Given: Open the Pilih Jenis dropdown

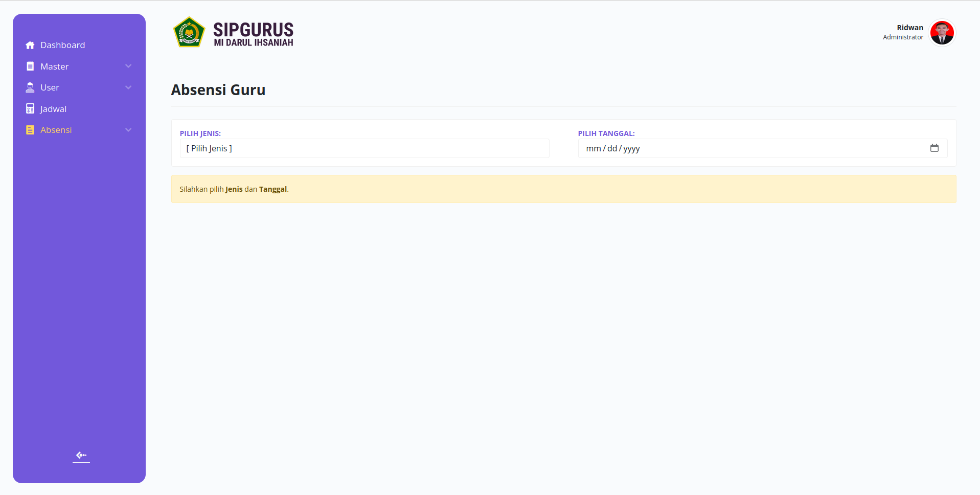Looking at the screenshot, I should pos(364,148).
